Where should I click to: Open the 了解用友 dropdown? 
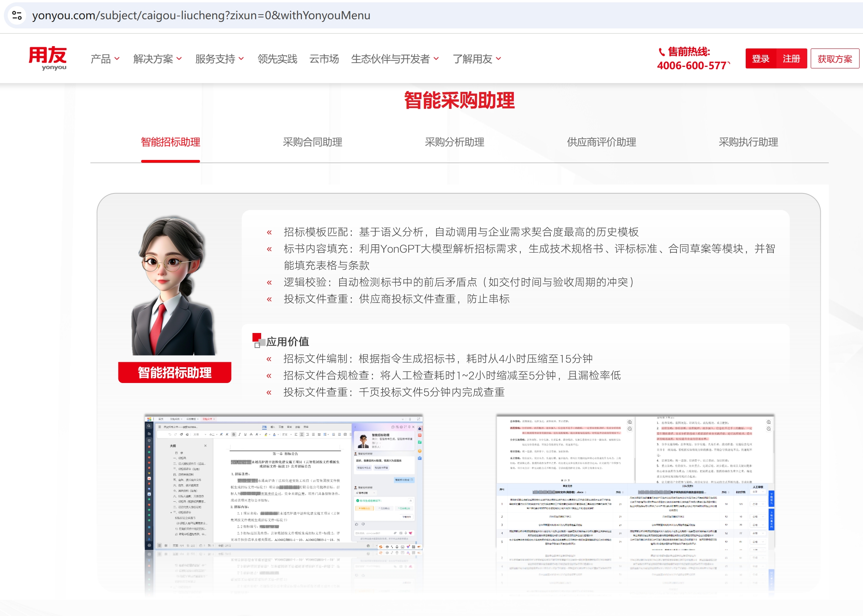tap(477, 59)
